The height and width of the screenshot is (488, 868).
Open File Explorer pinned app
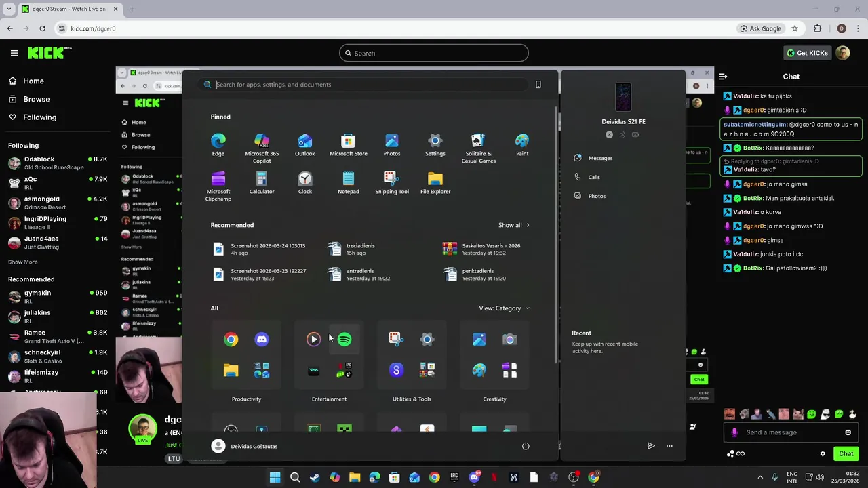(x=435, y=182)
